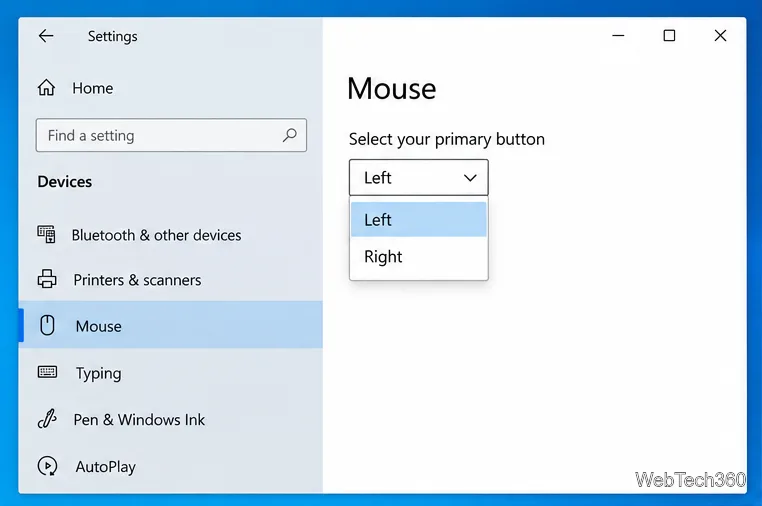The height and width of the screenshot is (506, 762).
Task: Click the dropdown chevron arrow
Action: tap(470, 178)
